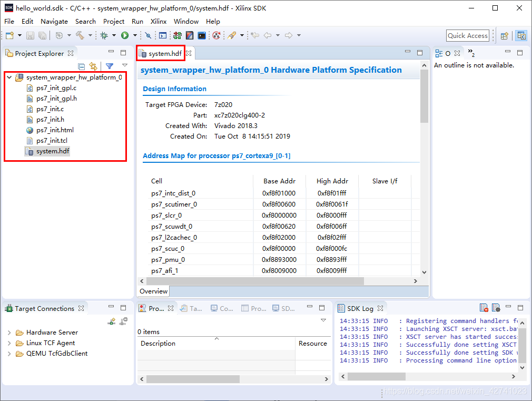Show hidden views chevron beside Outline
Screen dimensions: 532x401
(471, 53)
